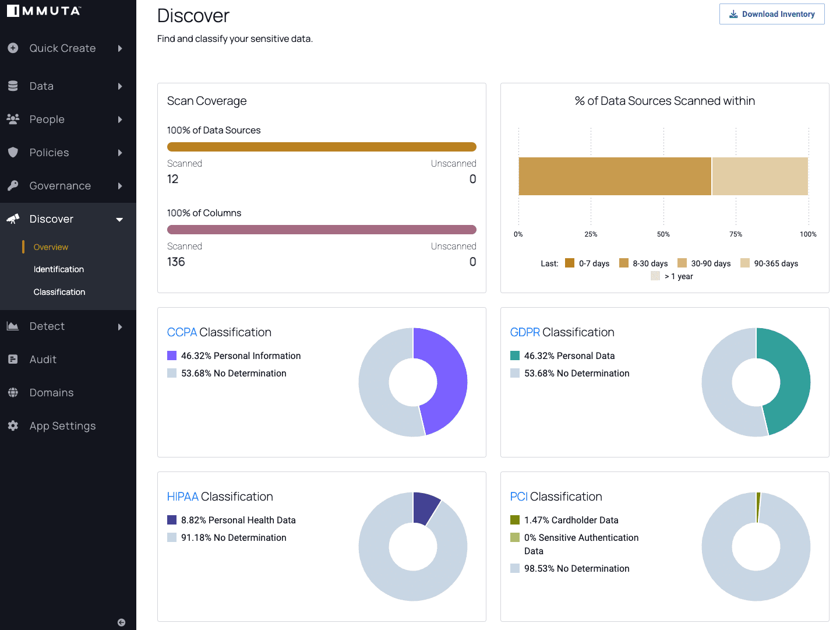This screenshot has height=630, width=840.
Task: Click the Personal Health Data legend swatch
Action: [x=172, y=520]
